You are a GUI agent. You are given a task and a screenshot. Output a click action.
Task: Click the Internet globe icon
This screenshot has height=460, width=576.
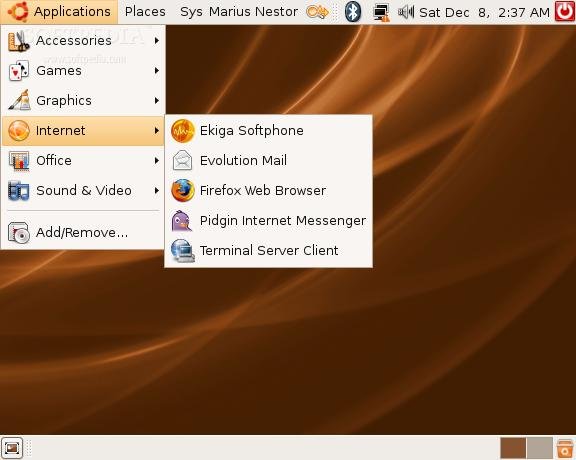point(18,130)
